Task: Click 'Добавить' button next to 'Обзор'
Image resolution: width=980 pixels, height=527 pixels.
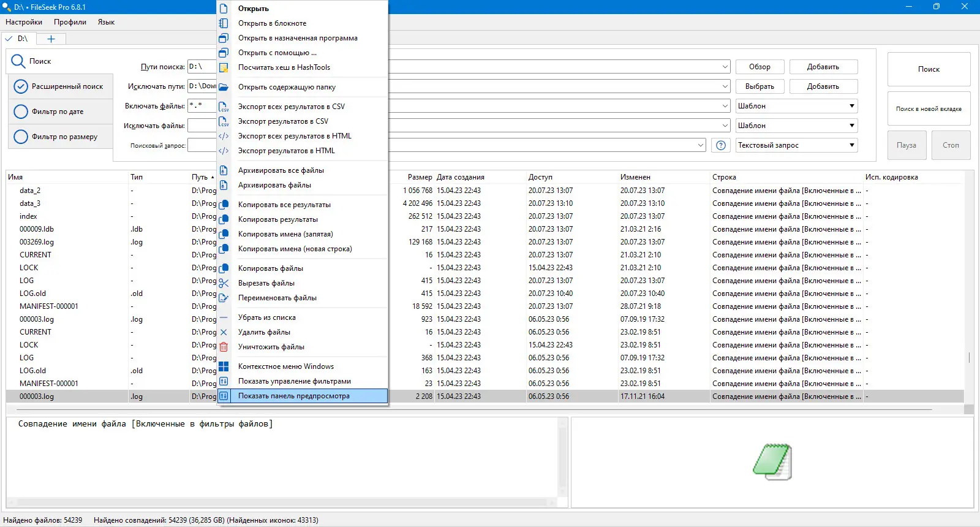Action: click(x=823, y=67)
